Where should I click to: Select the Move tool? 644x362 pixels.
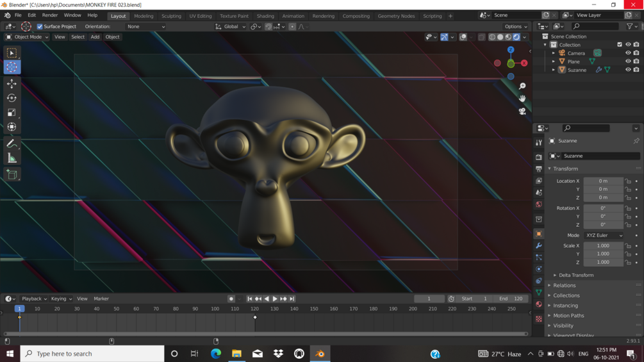click(12, 84)
